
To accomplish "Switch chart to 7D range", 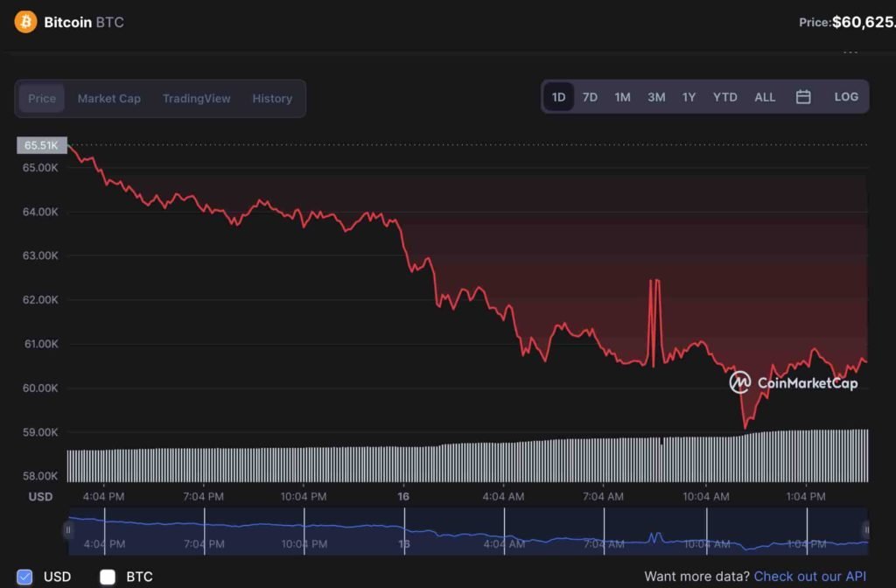I will pyautogui.click(x=590, y=97).
